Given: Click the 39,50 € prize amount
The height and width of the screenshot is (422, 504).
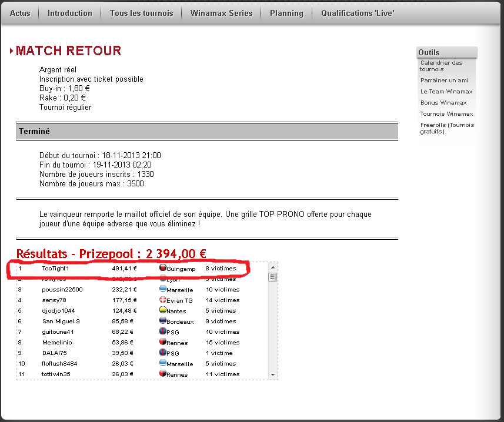Looking at the screenshot, I should [x=122, y=353].
